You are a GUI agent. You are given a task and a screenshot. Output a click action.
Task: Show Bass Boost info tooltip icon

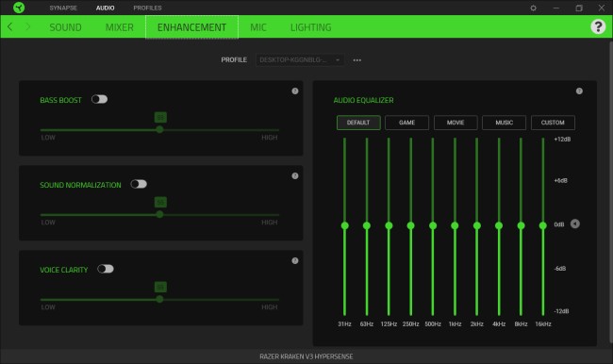295,91
